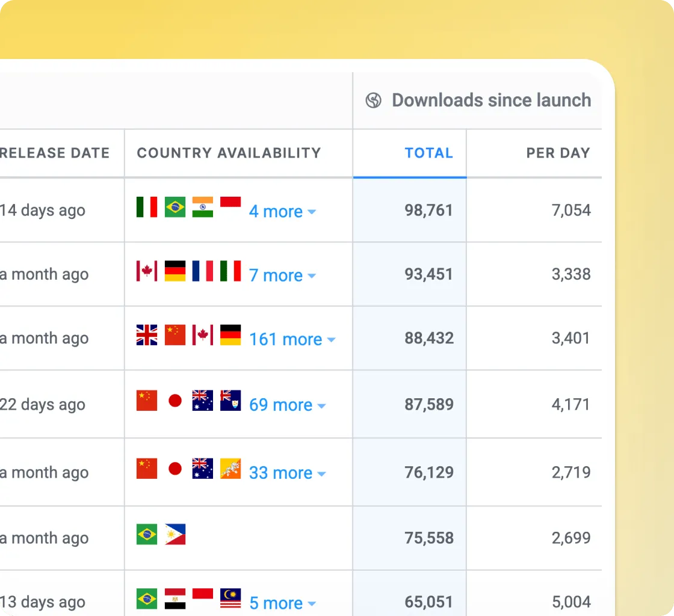Click the Brazil flag in the 75,558 row
The height and width of the screenshot is (616, 674).
tap(147, 534)
